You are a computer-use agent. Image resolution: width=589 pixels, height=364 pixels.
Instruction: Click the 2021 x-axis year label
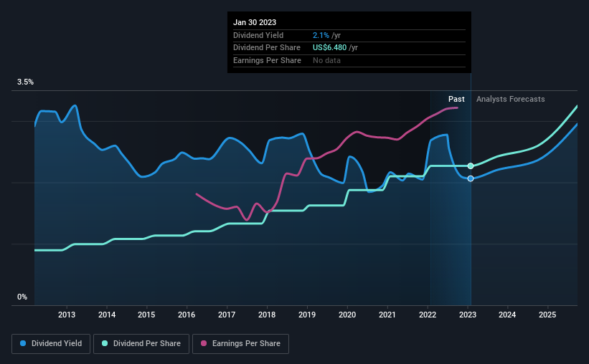pos(387,315)
